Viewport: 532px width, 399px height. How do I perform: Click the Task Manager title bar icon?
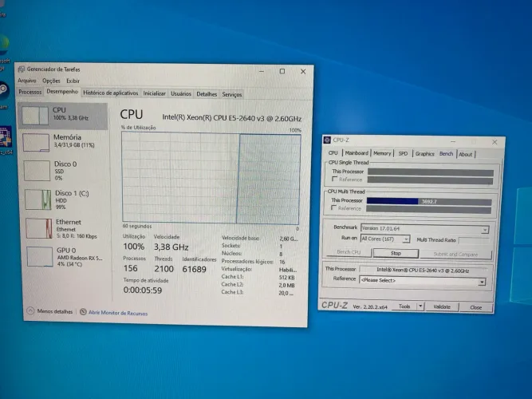click(x=22, y=69)
